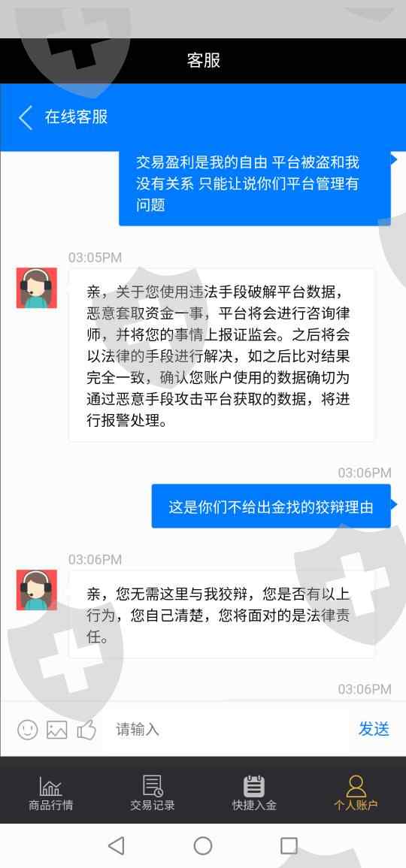Open the 交易记录 tab
The image size is (406, 868).
(153, 794)
